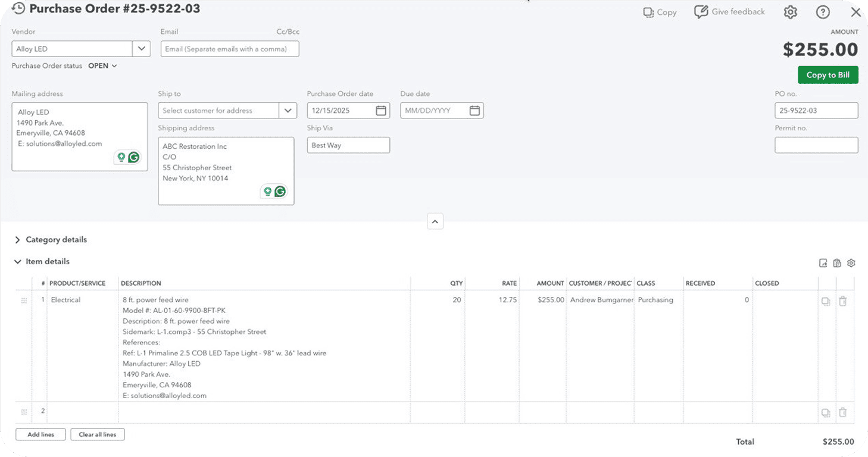Image resolution: width=868 pixels, height=457 pixels.
Task: Click the Permit no. input field
Action: (816, 145)
